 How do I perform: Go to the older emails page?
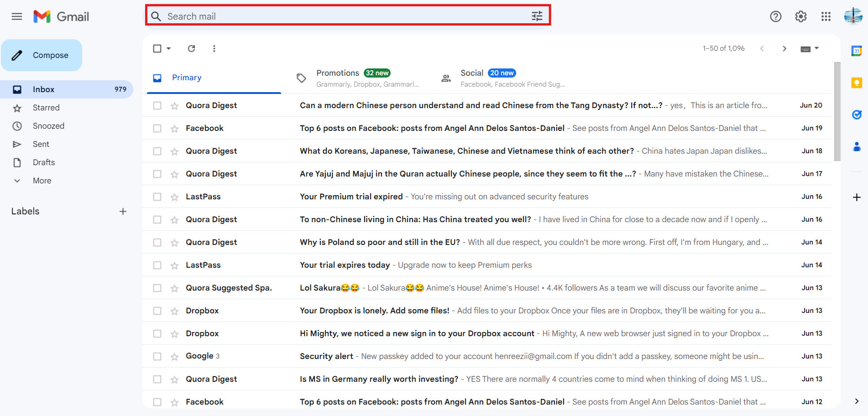point(784,48)
